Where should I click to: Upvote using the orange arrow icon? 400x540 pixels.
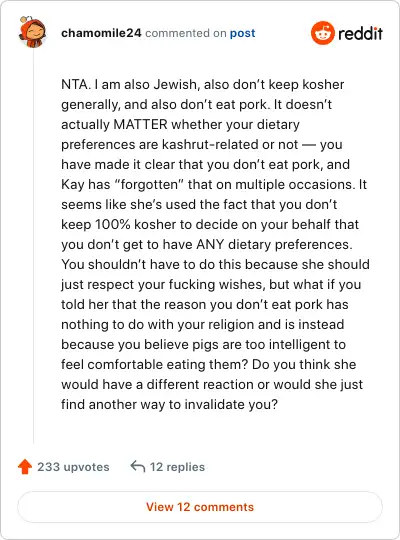(x=25, y=467)
